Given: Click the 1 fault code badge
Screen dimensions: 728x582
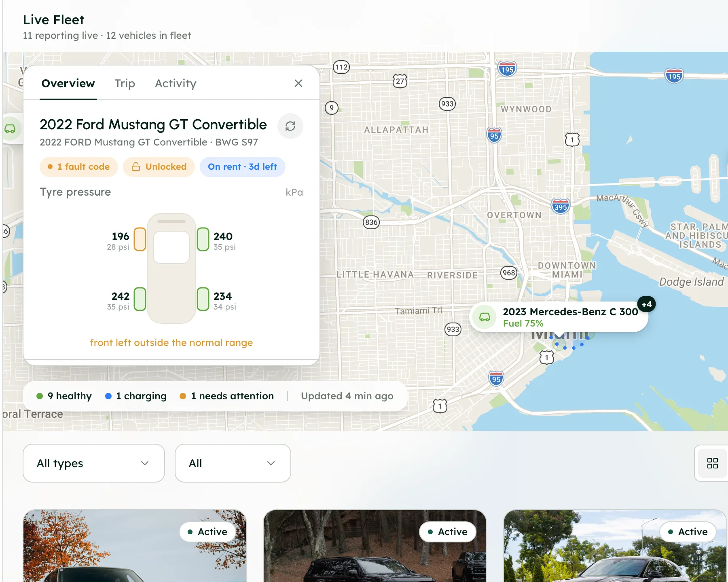Looking at the screenshot, I should pyautogui.click(x=79, y=167).
